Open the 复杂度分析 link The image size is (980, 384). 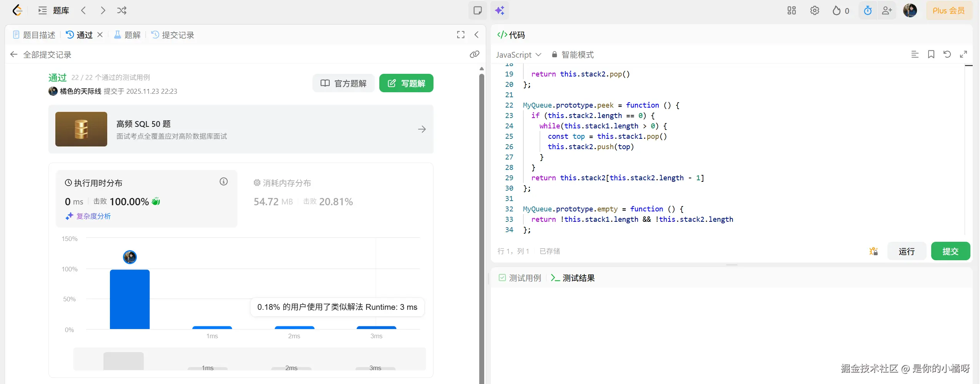tap(93, 216)
